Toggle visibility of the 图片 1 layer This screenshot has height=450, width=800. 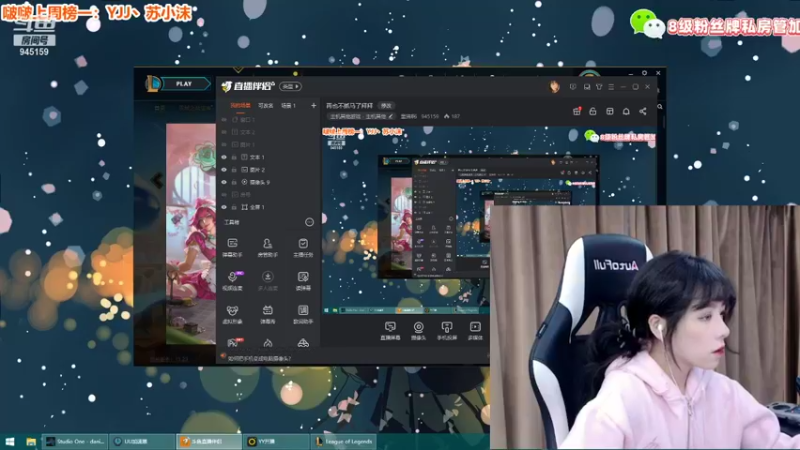(x=224, y=144)
